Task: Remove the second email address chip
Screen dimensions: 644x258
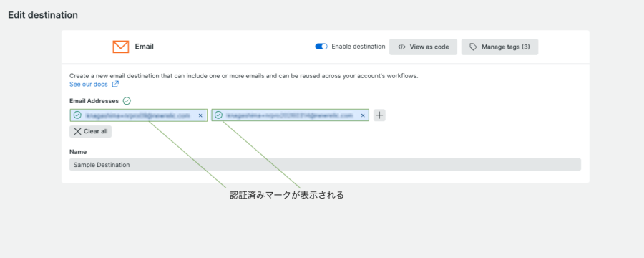Action: [363, 115]
